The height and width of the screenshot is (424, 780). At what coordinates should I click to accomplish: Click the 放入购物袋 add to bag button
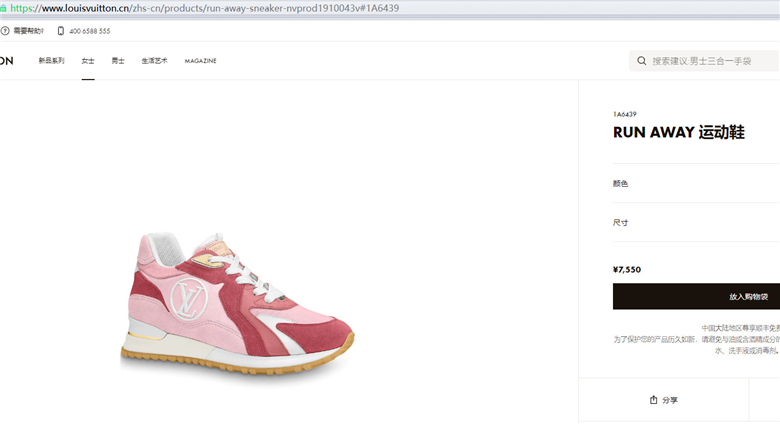[x=696, y=297]
